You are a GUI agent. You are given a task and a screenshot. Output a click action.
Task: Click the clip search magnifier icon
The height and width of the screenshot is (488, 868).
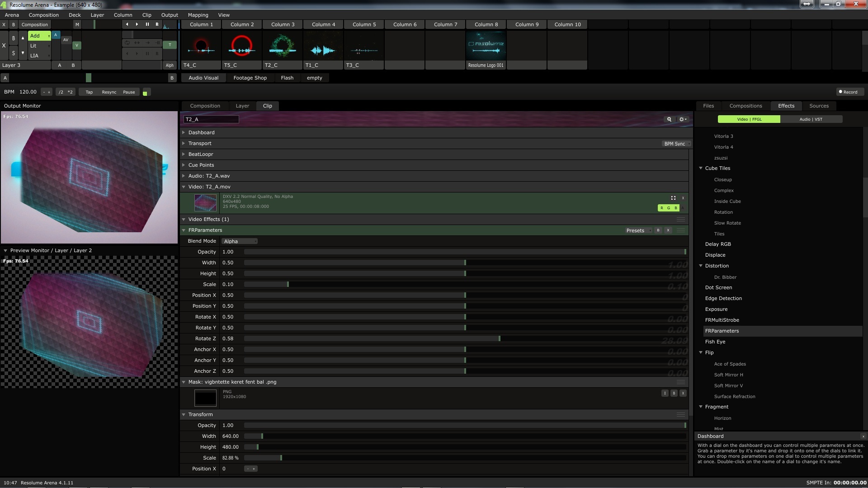(669, 119)
